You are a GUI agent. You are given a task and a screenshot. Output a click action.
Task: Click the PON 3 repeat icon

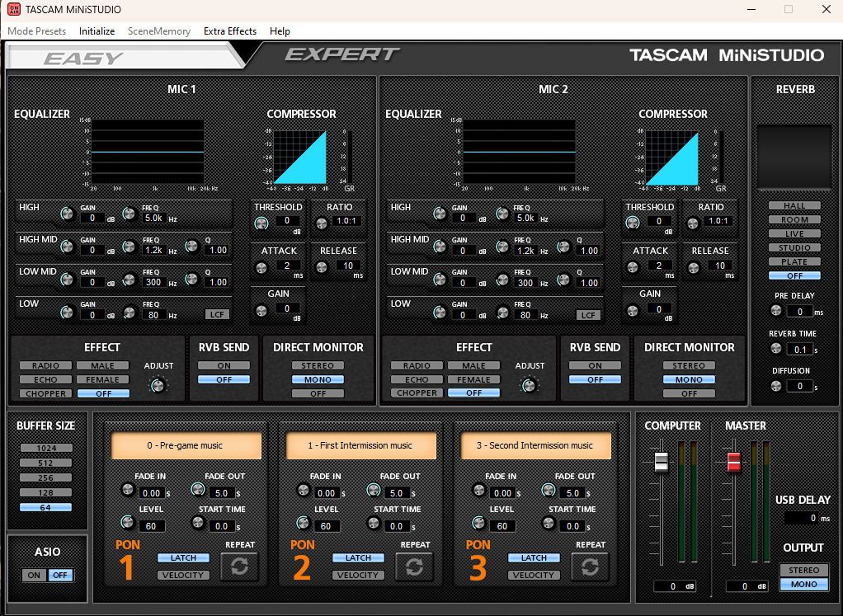590,566
